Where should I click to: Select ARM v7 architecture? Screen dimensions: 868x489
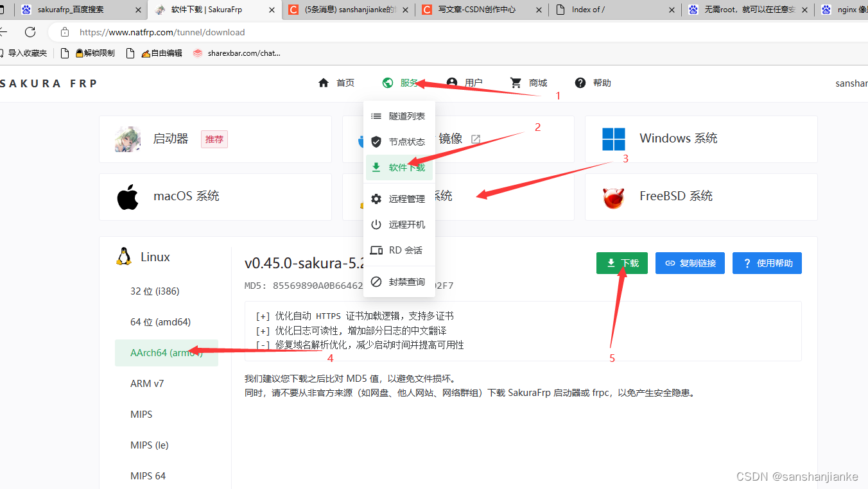click(x=166, y=384)
